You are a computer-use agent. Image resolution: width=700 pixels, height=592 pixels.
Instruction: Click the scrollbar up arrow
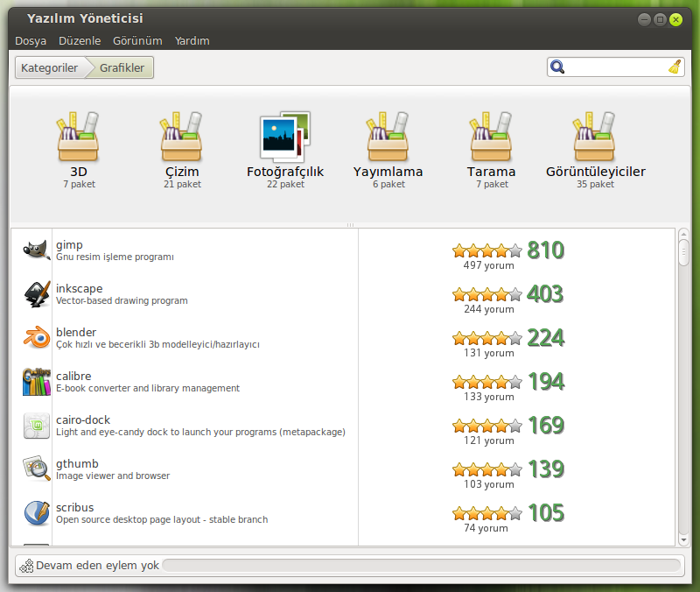point(683,234)
